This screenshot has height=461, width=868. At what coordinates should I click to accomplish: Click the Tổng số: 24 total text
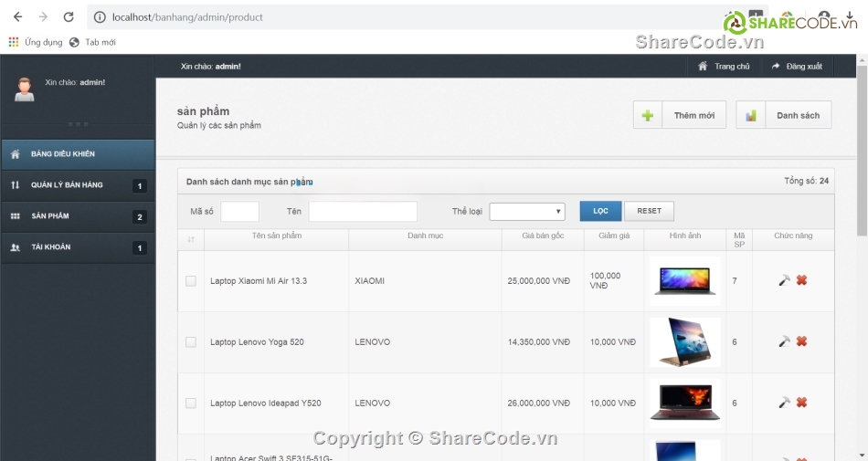pyautogui.click(x=807, y=181)
